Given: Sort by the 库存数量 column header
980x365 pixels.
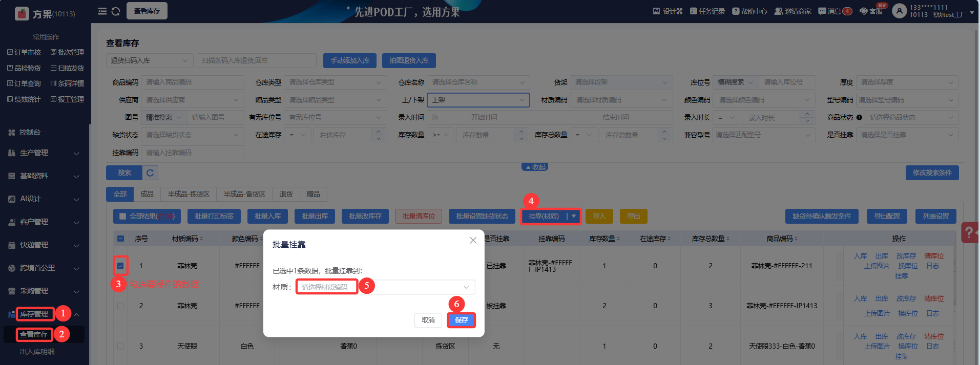Looking at the screenshot, I should (x=604, y=239).
